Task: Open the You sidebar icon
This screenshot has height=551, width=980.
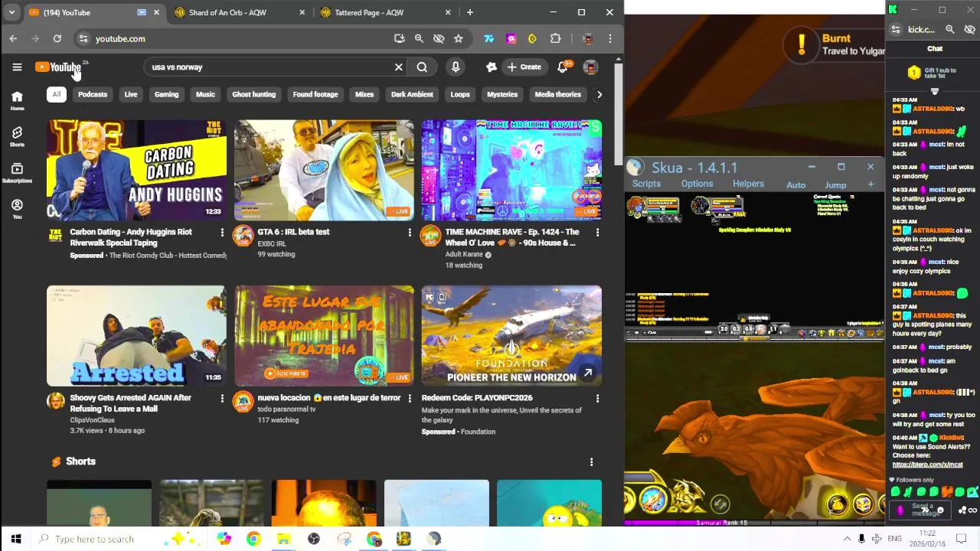Action: pos(17,209)
